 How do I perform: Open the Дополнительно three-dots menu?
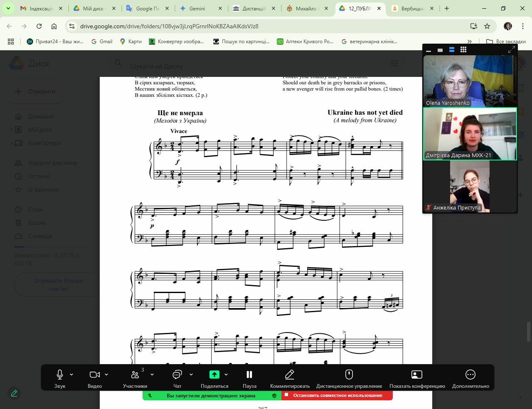pyautogui.click(x=470, y=375)
